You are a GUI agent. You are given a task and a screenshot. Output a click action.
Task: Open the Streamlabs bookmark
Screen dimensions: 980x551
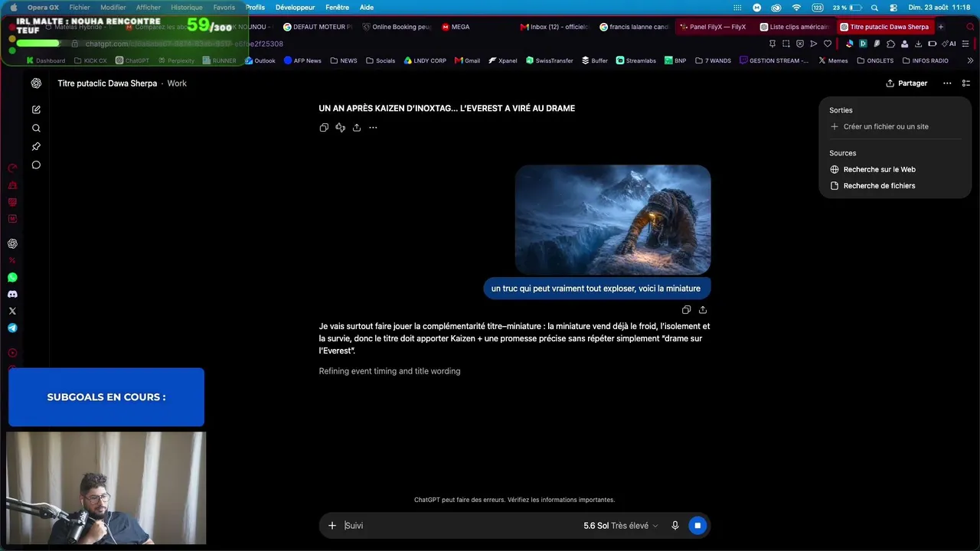635,60
